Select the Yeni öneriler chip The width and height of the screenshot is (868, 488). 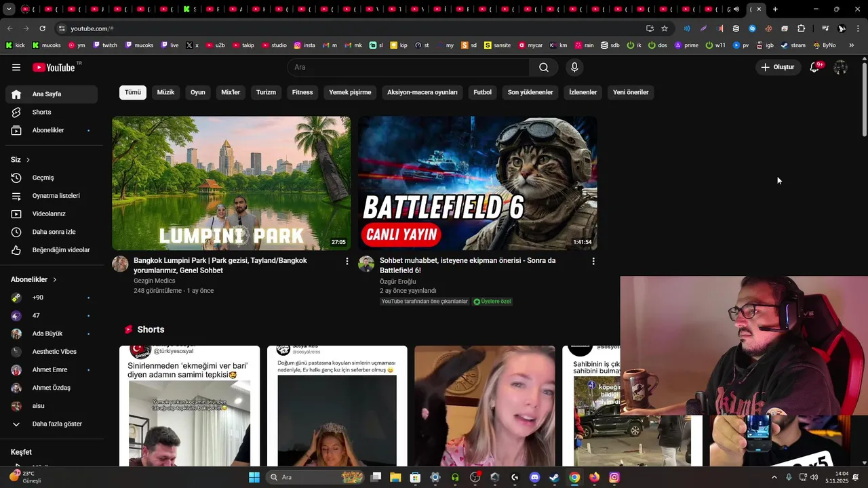pos(631,92)
